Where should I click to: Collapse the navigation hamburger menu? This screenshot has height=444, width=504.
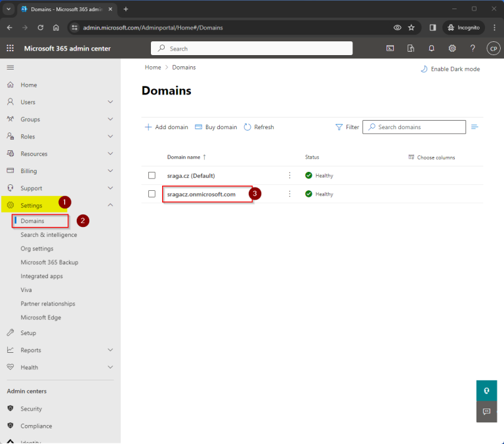(10, 68)
